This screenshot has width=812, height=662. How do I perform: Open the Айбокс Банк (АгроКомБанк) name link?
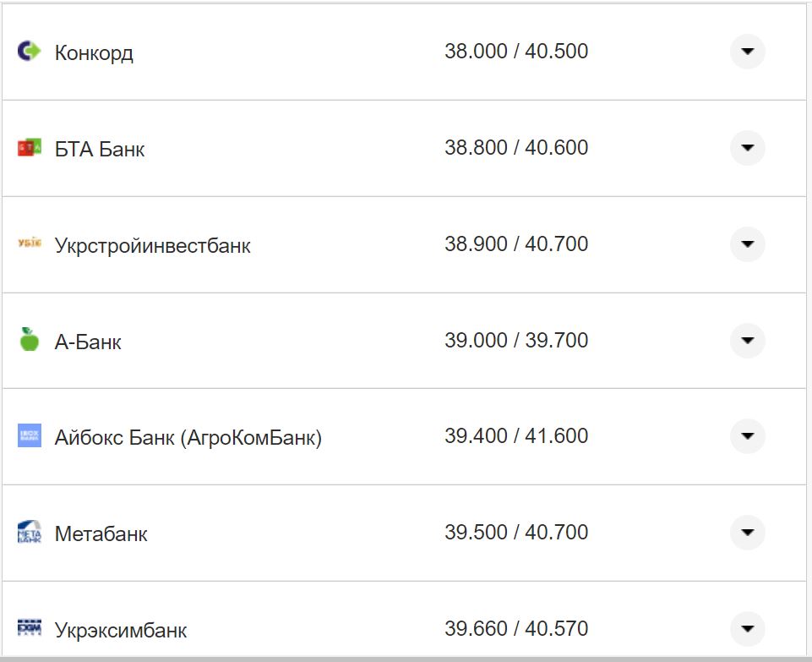pyautogui.click(x=188, y=438)
